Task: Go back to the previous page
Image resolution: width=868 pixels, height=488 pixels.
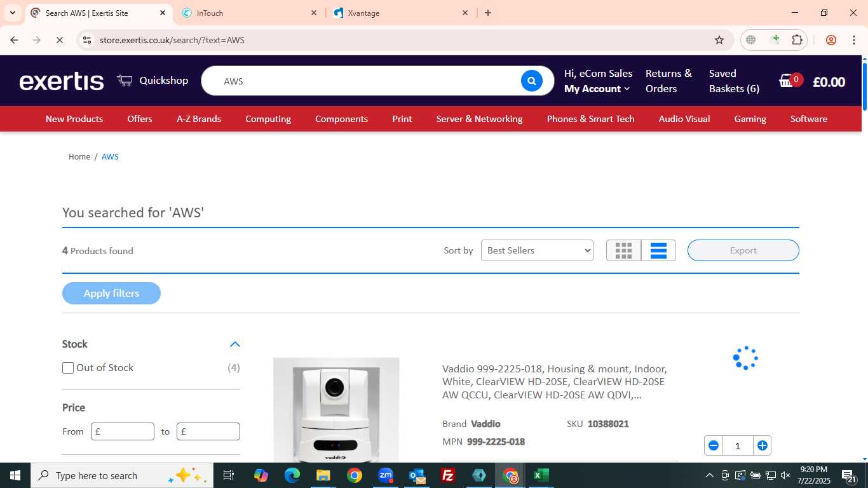Action: point(14,40)
